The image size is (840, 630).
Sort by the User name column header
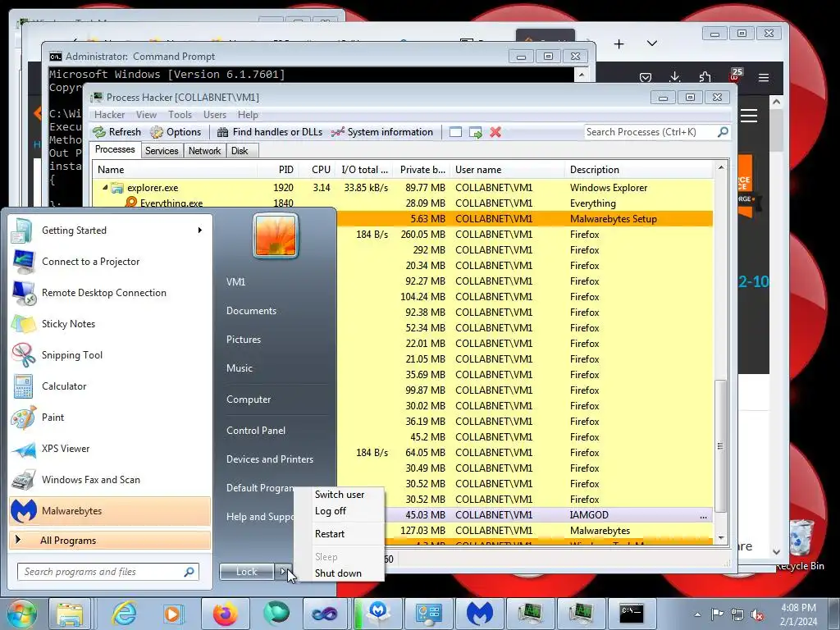(507, 170)
